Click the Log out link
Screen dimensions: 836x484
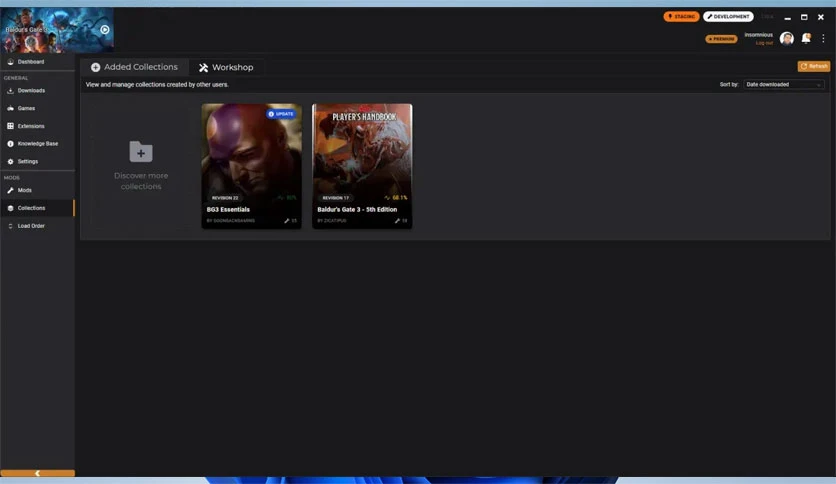click(764, 43)
